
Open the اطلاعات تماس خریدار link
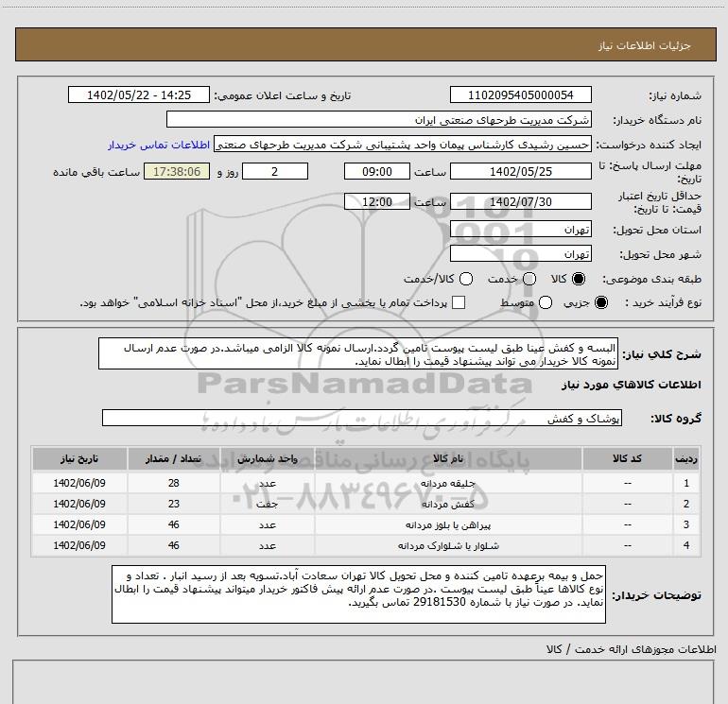pos(159,145)
